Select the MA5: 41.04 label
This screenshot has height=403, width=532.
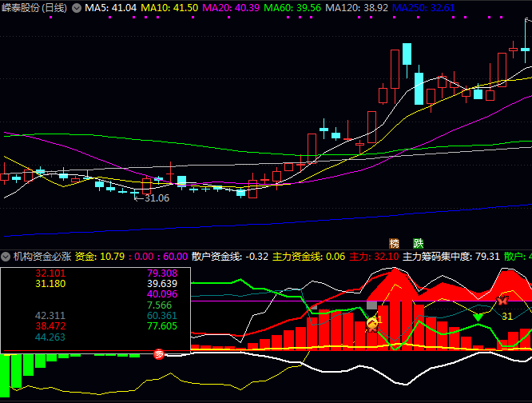(x=111, y=7)
